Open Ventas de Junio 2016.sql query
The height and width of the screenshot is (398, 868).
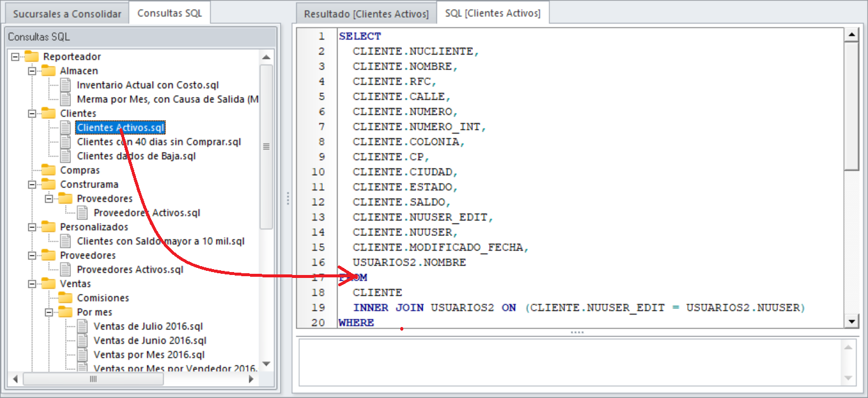(x=150, y=341)
